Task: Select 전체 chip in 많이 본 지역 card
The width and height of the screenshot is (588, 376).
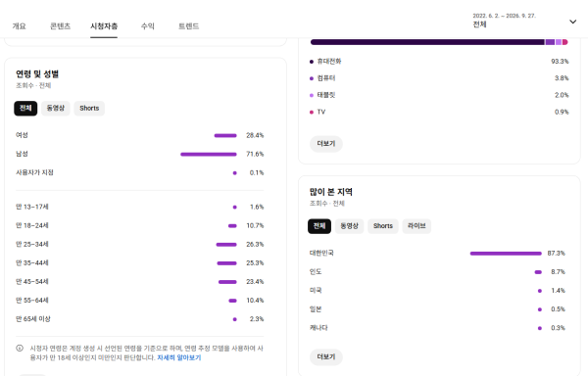Action: click(x=319, y=226)
